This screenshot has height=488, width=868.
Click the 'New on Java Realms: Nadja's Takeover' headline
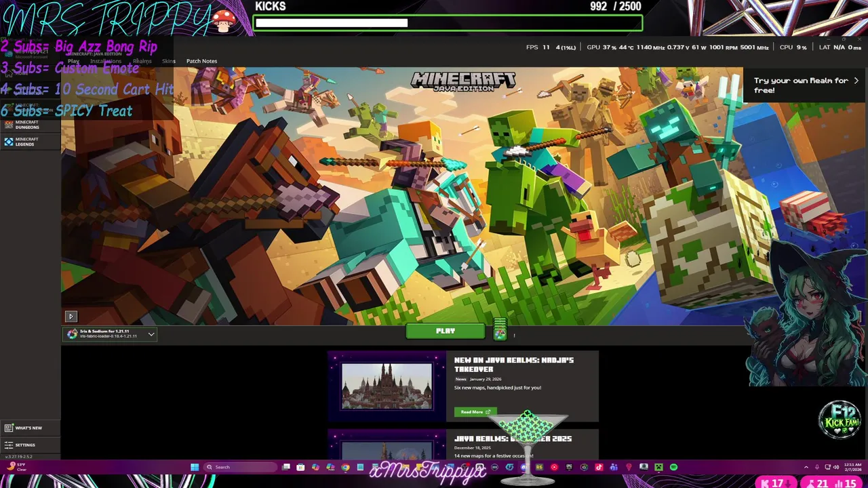514,365
